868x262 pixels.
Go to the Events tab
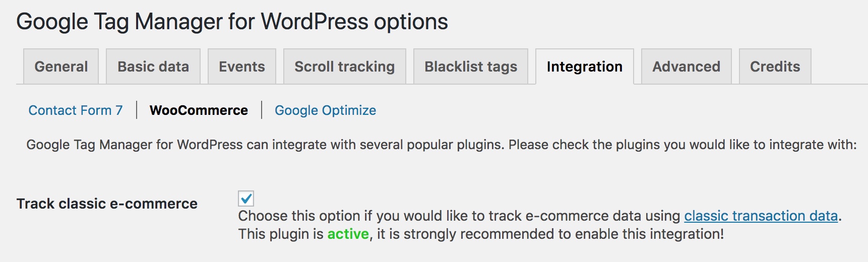tap(242, 67)
